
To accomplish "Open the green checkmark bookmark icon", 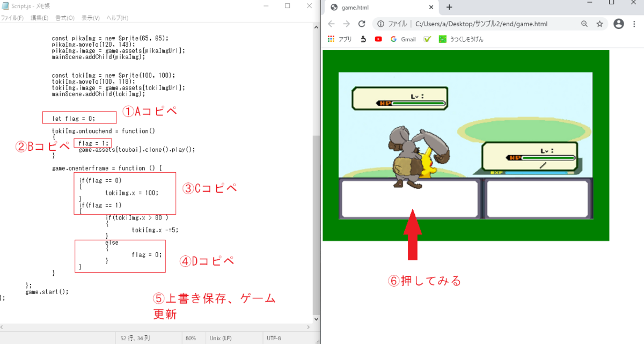I will tap(427, 39).
